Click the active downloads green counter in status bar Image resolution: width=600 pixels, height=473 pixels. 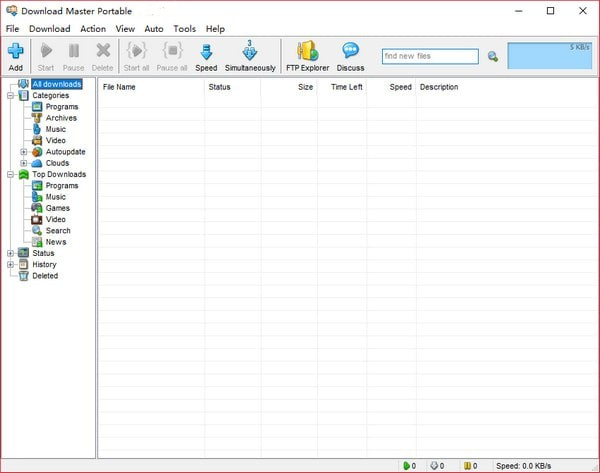click(409, 466)
